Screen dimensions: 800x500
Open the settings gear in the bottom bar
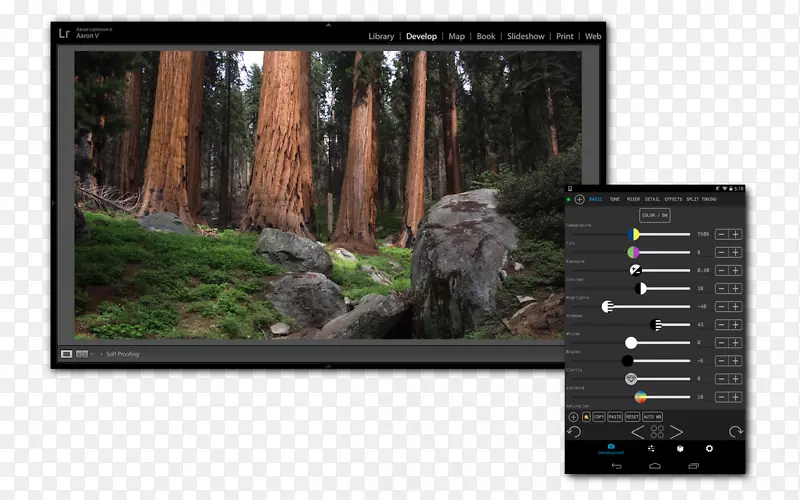[x=709, y=450]
